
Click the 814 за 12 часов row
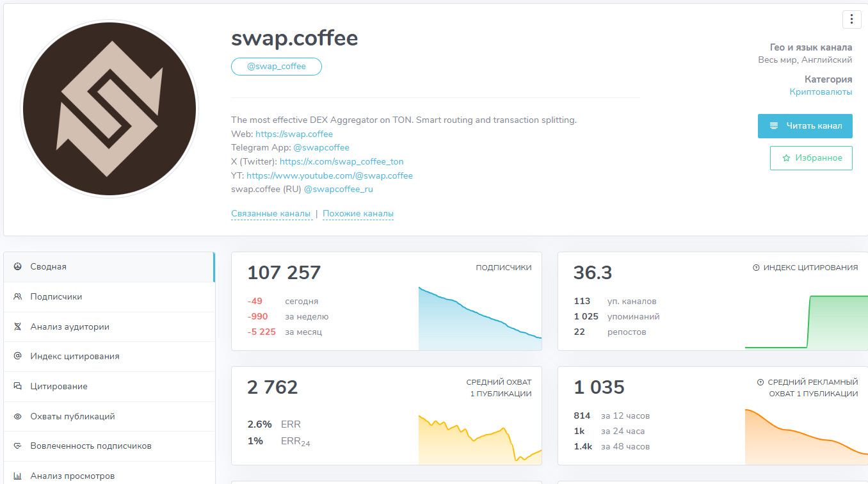[x=611, y=416]
